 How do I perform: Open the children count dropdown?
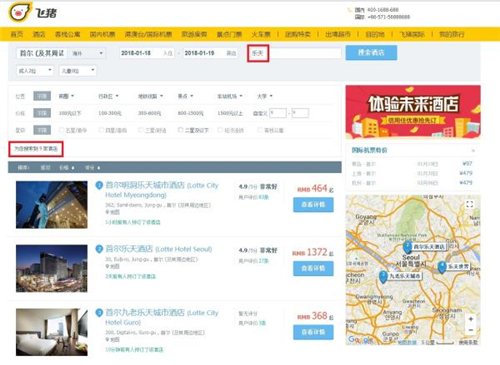[78, 71]
